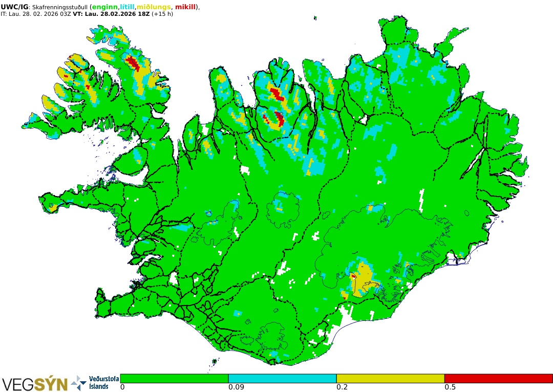Click the 'UWC/IG' title text
Screen dimensions: 553x392
(x=14, y=7)
